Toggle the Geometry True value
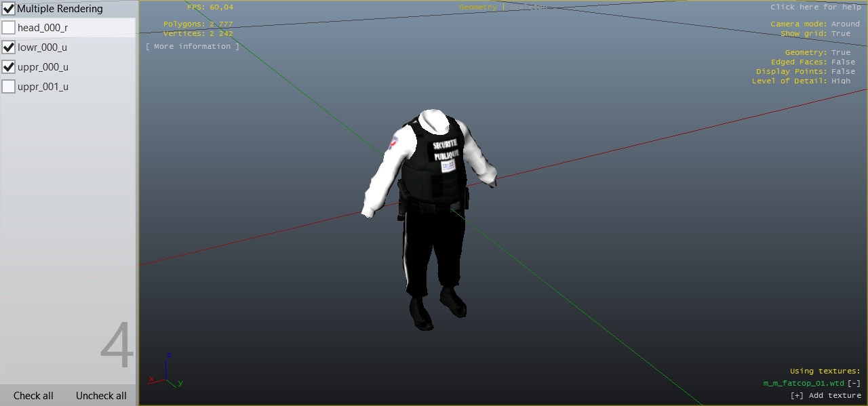 click(841, 53)
